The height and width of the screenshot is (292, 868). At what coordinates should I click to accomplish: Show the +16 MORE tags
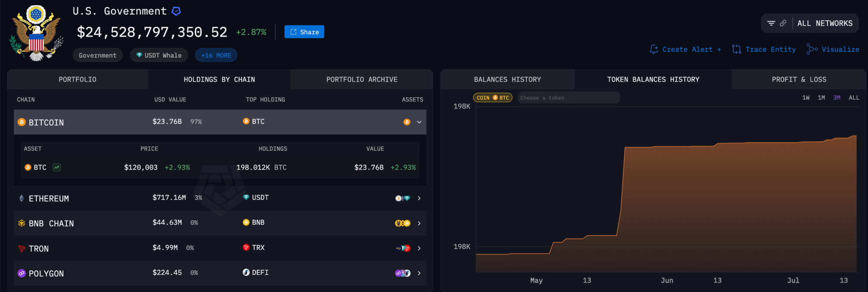click(x=216, y=55)
